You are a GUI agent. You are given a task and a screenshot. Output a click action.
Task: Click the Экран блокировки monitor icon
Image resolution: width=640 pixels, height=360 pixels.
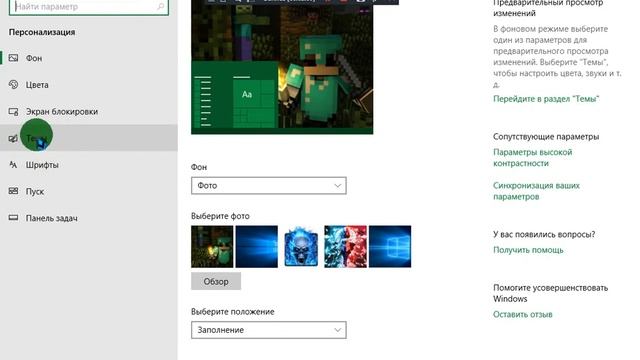[x=13, y=111]
